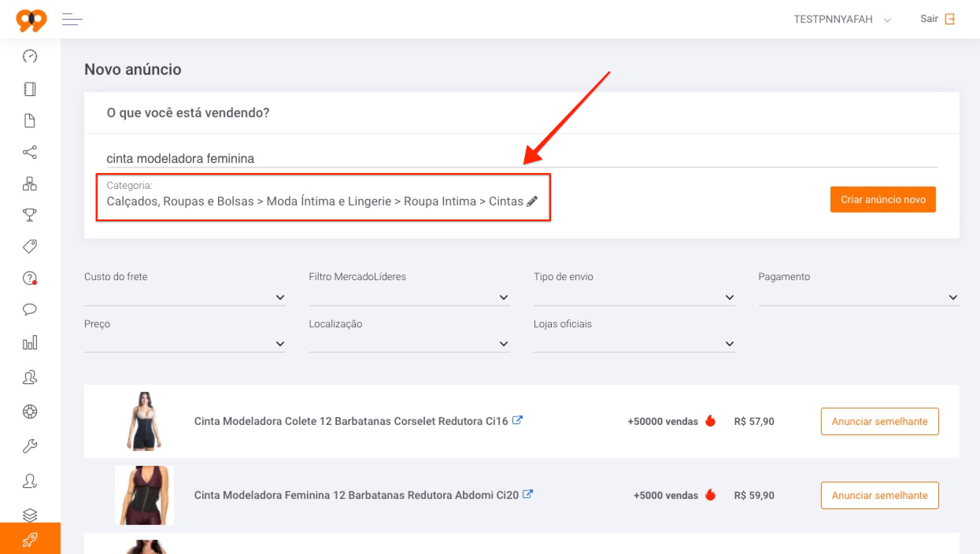Open the Lojas oficiais dropdown
Image resolution: width=980 pixels, height=554 pixels.
[x=634, y=344]
